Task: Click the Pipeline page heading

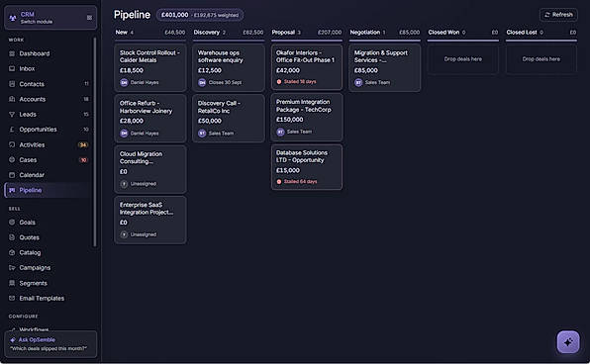Action: [x=132, y=15]
